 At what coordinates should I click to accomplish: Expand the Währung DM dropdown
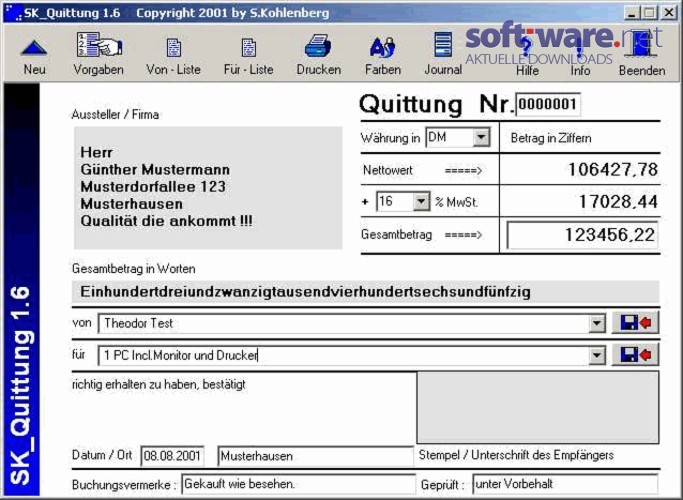(481, 138)
